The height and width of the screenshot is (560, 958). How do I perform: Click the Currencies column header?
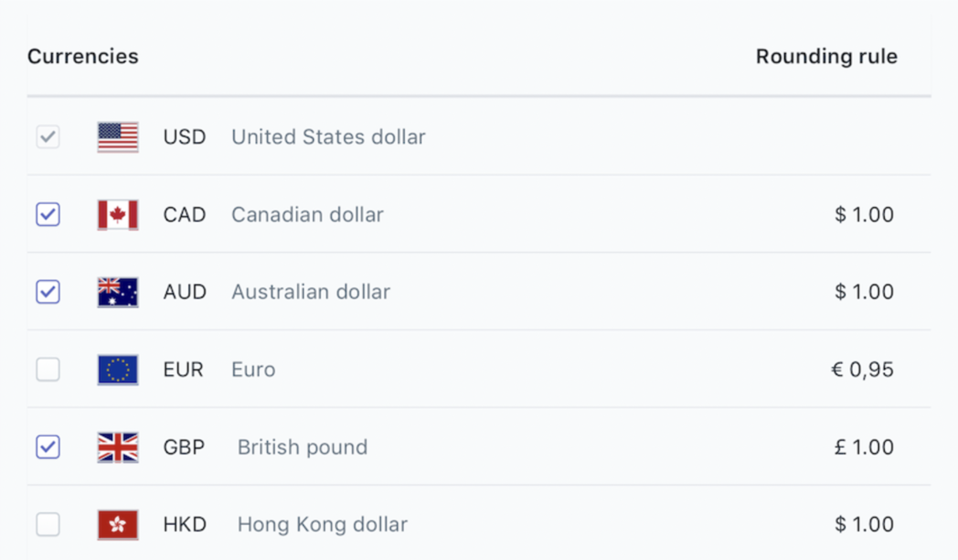click(83, 57)
